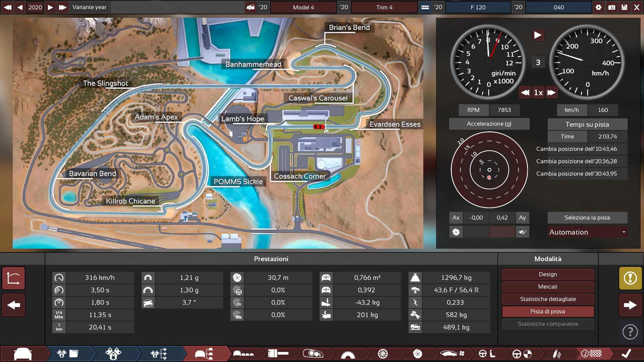644x362 pixels.
Task: Click the 040 engine variant field
Action: click(558, 7)
